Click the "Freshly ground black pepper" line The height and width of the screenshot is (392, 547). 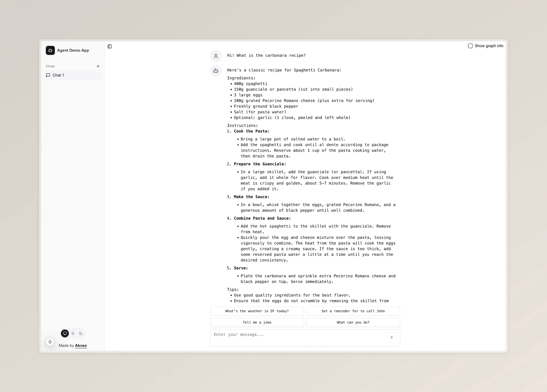(x=266, y=106)
